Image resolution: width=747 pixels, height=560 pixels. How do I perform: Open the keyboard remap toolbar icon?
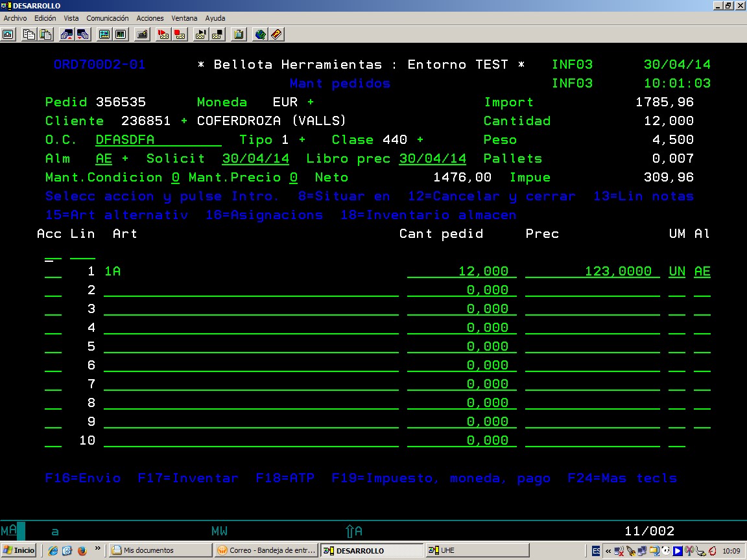[x=143, y=34]
